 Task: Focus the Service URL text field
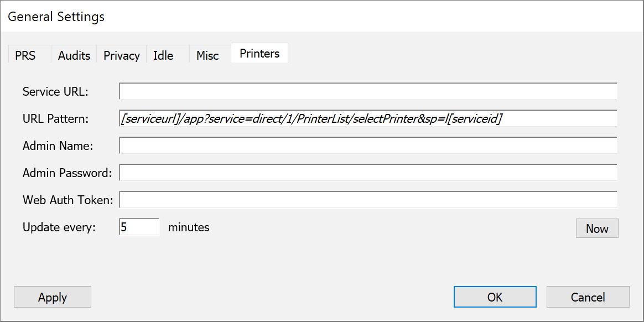[x=368, y=91]
